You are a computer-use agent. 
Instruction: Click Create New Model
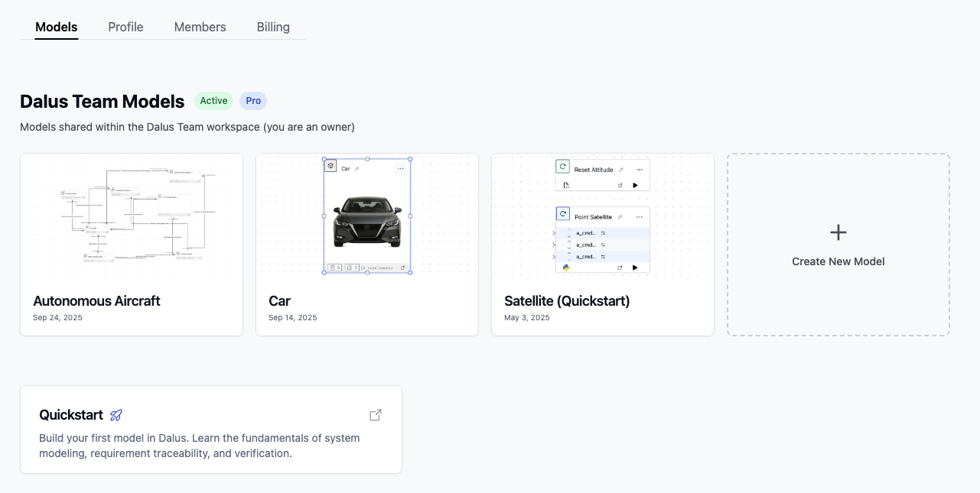click(838, 244)
